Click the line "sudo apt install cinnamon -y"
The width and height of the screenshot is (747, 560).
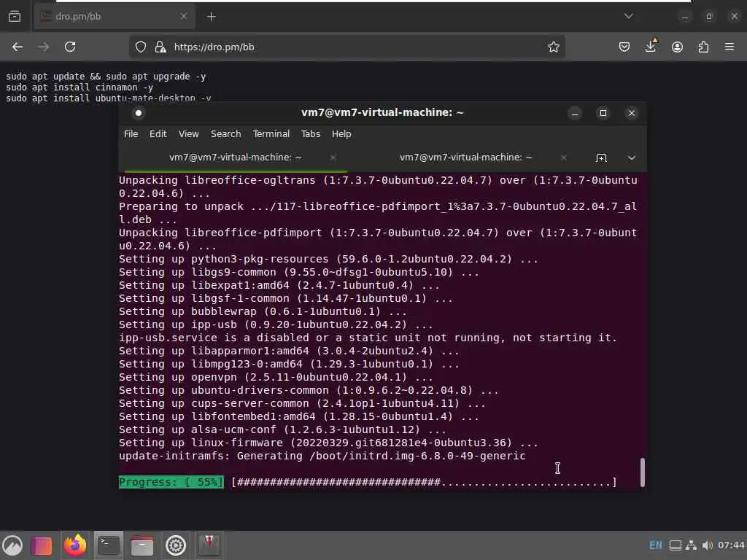point(80,87)
